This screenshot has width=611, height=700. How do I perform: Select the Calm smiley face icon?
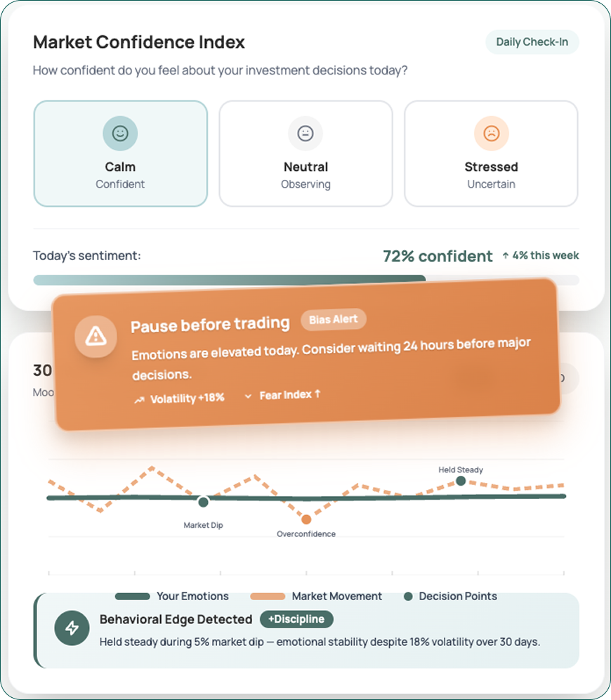pyautogui.click(x=120, y=133)
